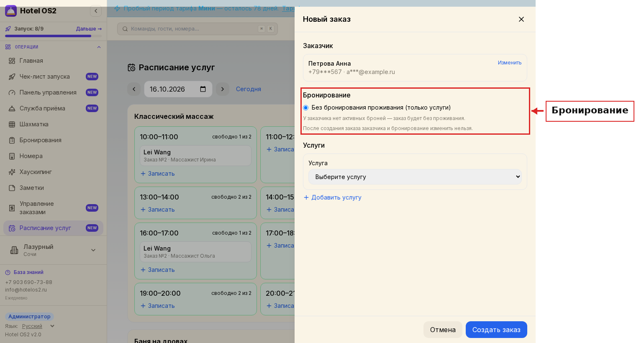Click the Создать заказ button
The height and width of the screenshot is (343, 644).
[x=496, y=330]
